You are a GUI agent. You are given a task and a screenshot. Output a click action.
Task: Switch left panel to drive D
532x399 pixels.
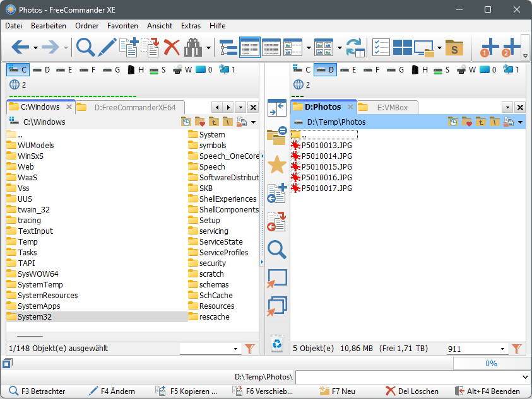click(42, 69)
